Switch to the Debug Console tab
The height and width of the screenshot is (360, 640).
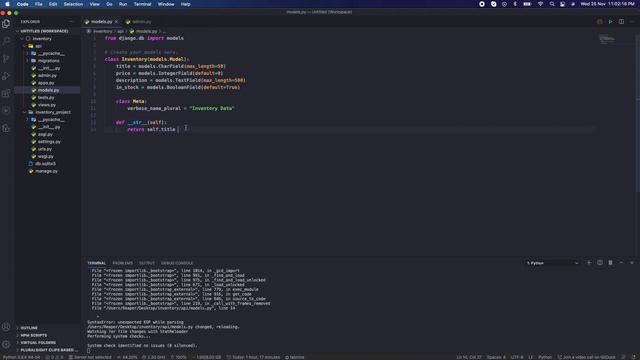(177, 263)
